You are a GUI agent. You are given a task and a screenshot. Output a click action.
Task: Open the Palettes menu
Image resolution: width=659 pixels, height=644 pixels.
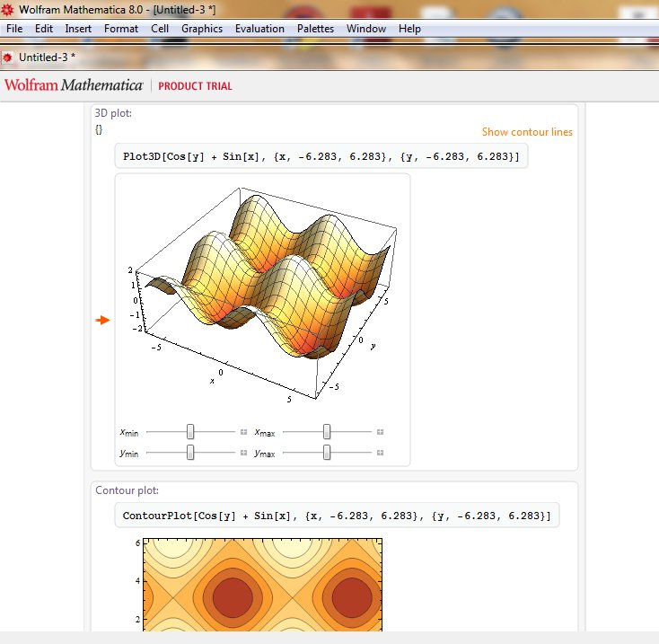pos(315,29)
